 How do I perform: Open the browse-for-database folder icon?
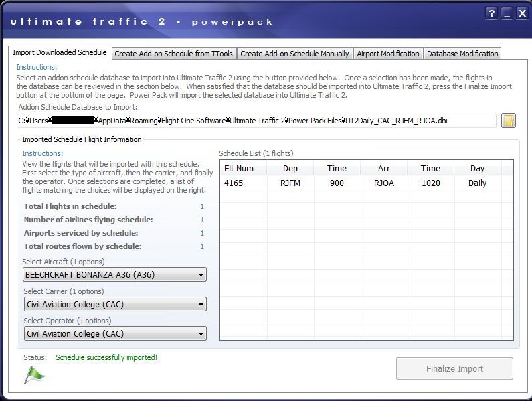coord(509,121)
